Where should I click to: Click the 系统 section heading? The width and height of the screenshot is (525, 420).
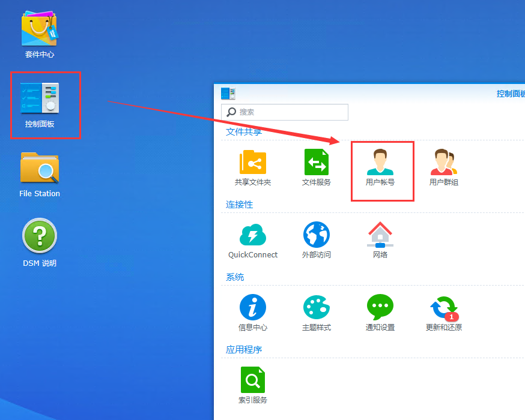coord(235,277)
